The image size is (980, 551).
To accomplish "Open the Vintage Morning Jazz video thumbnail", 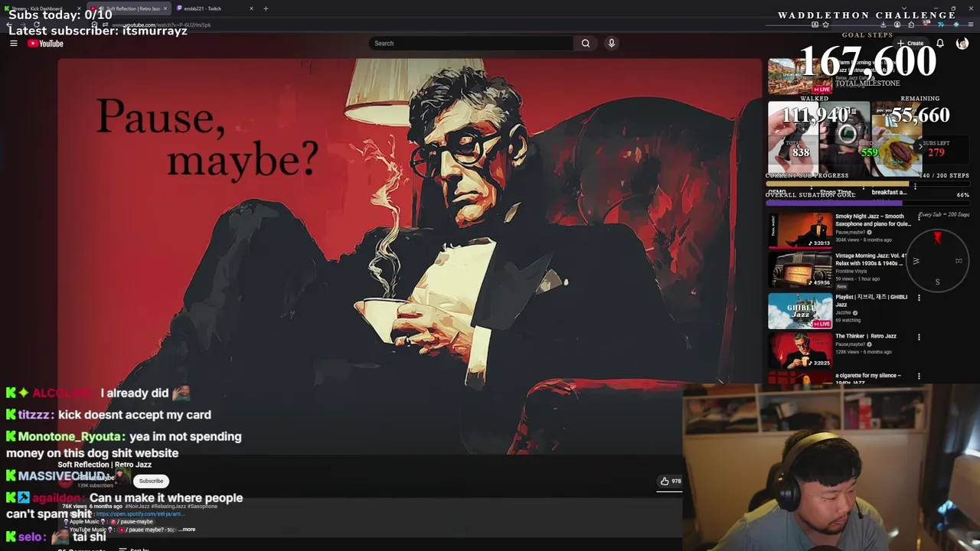I will point(799,270).
